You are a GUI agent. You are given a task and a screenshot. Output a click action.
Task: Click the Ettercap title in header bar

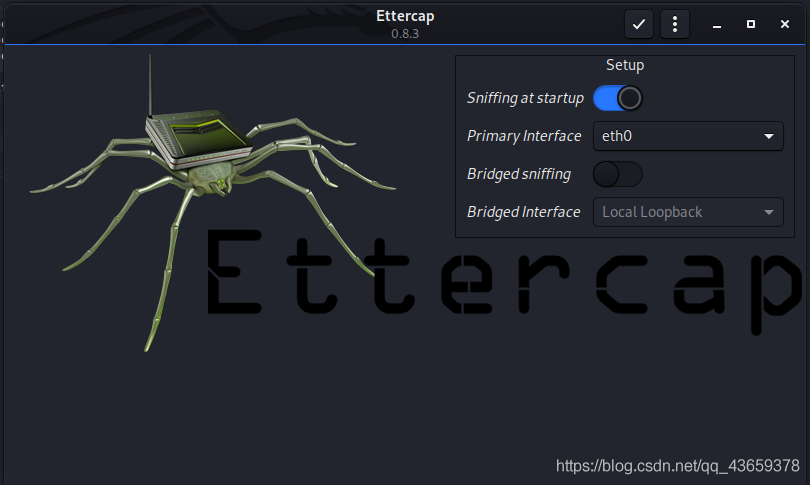[x=405, y=16]
